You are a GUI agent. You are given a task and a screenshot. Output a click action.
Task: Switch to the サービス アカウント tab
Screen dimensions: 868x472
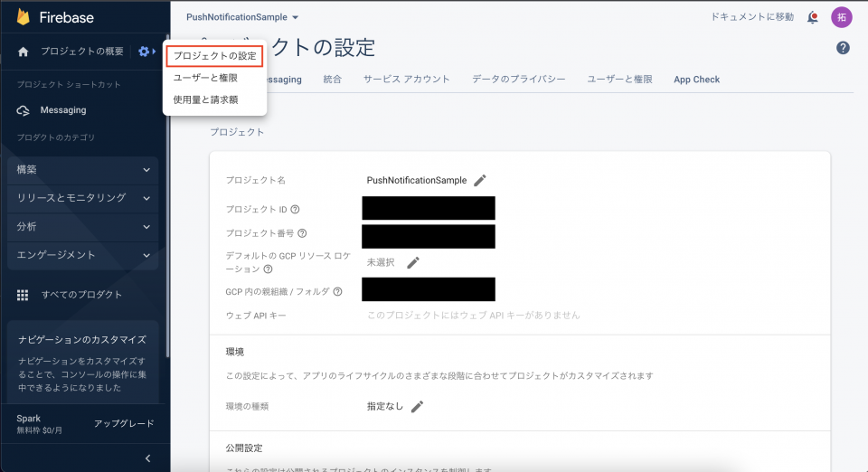[x=406, y=80]
